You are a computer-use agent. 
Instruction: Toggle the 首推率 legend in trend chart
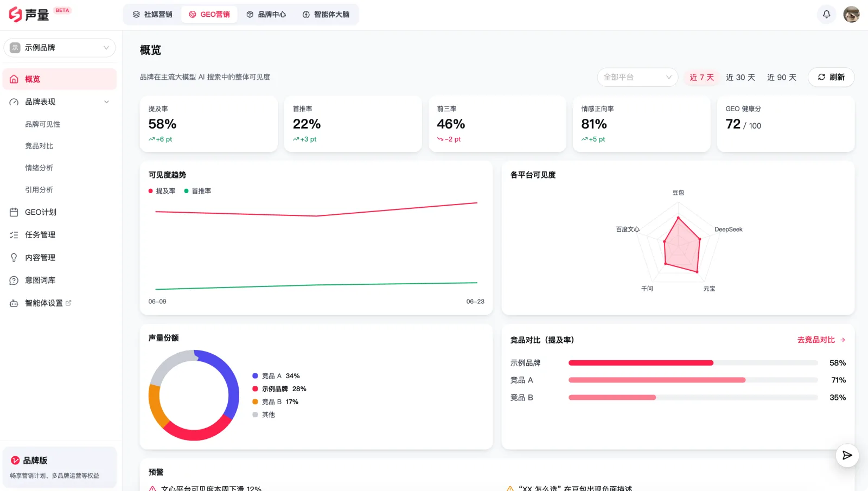click(x=197, y=191)
